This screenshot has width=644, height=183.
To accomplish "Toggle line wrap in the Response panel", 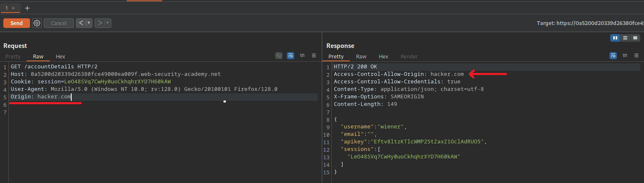I will pos(613,55).
